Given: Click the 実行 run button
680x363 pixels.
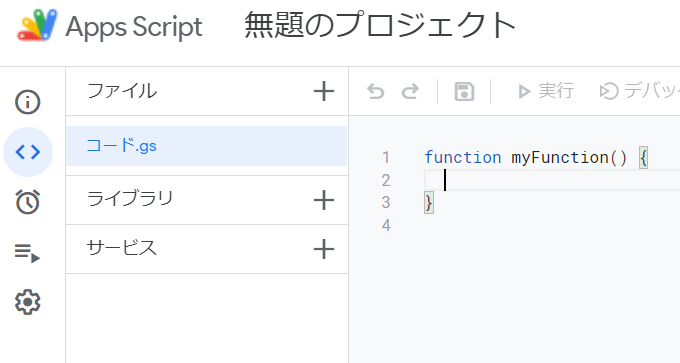Looking at the screenshot, I should [546, 91].
